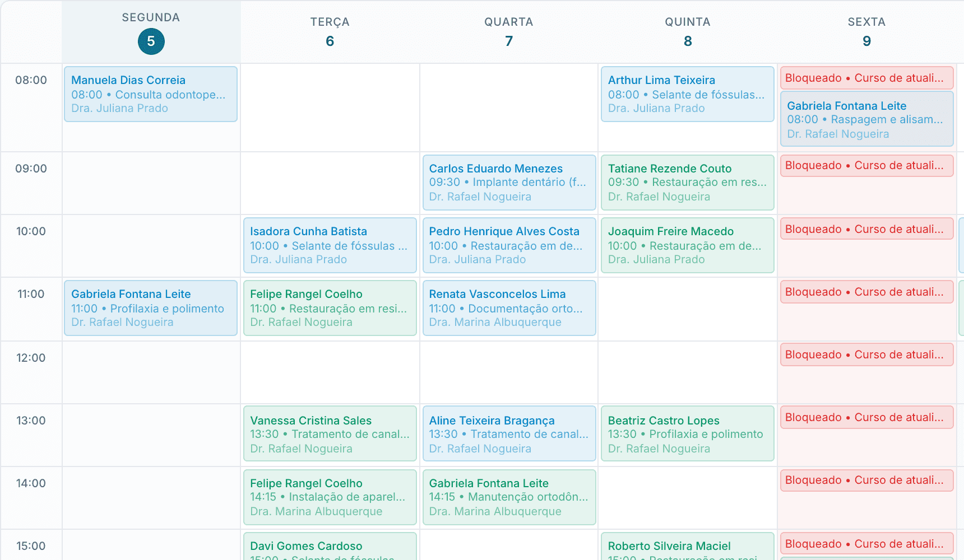Open Manuela Dias Correia 08:00 appointment

(151, 94)
